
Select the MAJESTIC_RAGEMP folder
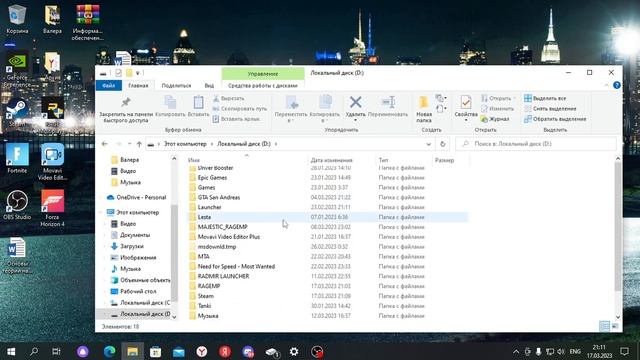pos(222,227)
